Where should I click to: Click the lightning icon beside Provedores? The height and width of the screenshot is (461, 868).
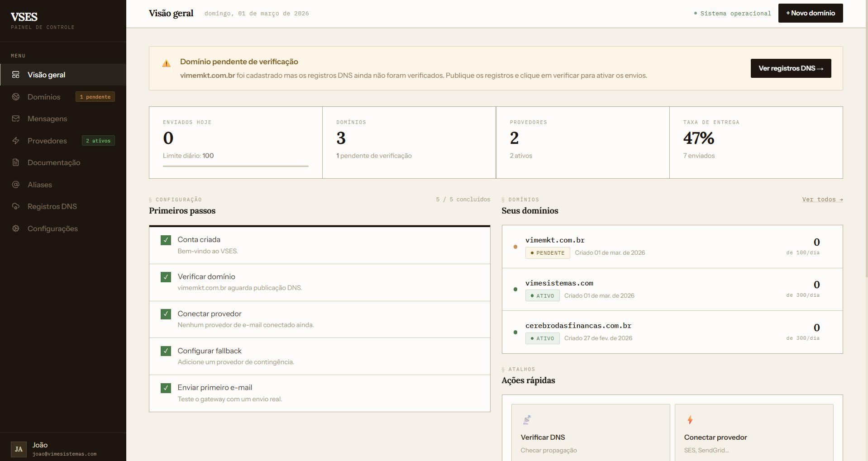(16, 141)
